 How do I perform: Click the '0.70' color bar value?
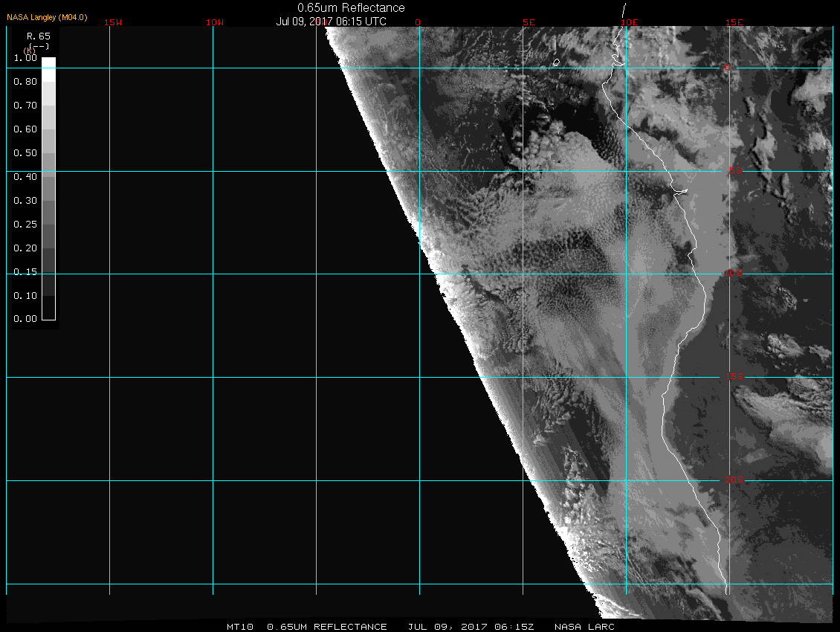point(25,106)
